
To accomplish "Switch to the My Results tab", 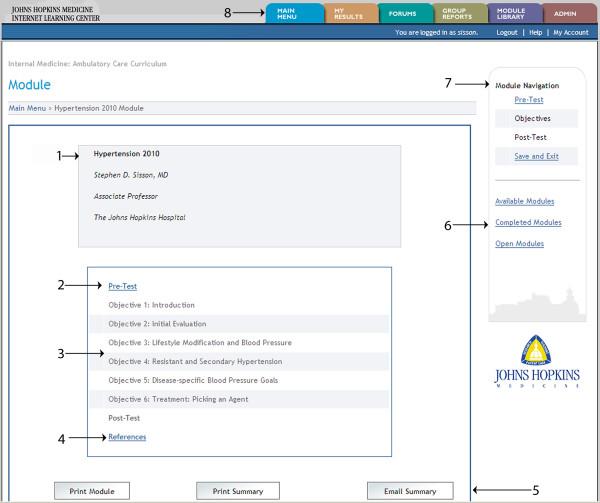I will pyautogui.click(x=351, y=13).
